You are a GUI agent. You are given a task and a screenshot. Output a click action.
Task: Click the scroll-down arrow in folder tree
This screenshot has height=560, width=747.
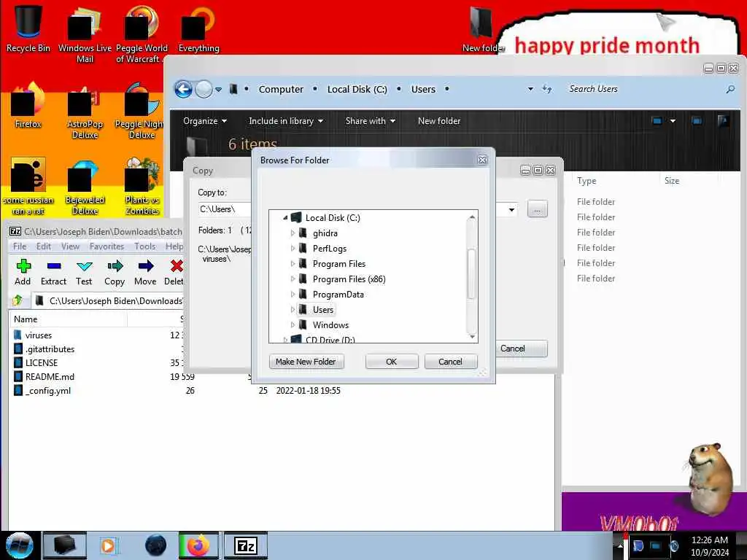472,337
